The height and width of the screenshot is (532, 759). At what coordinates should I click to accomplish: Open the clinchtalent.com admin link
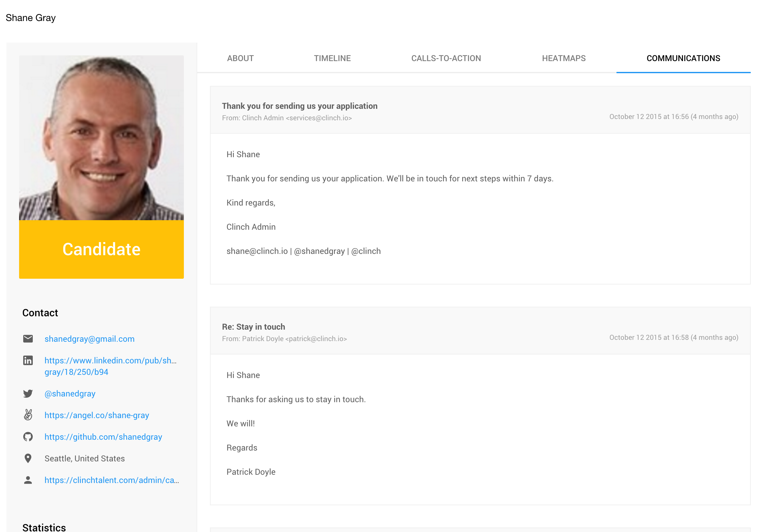pos(112,480)
